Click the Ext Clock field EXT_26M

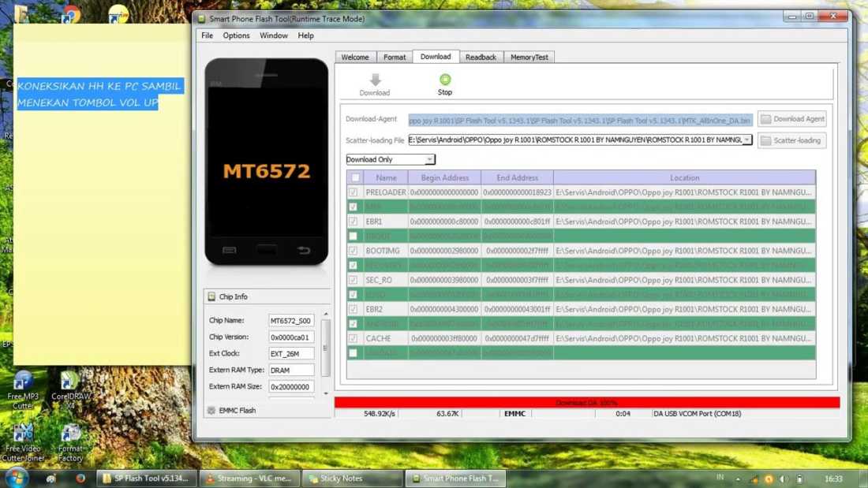[291, 353]
